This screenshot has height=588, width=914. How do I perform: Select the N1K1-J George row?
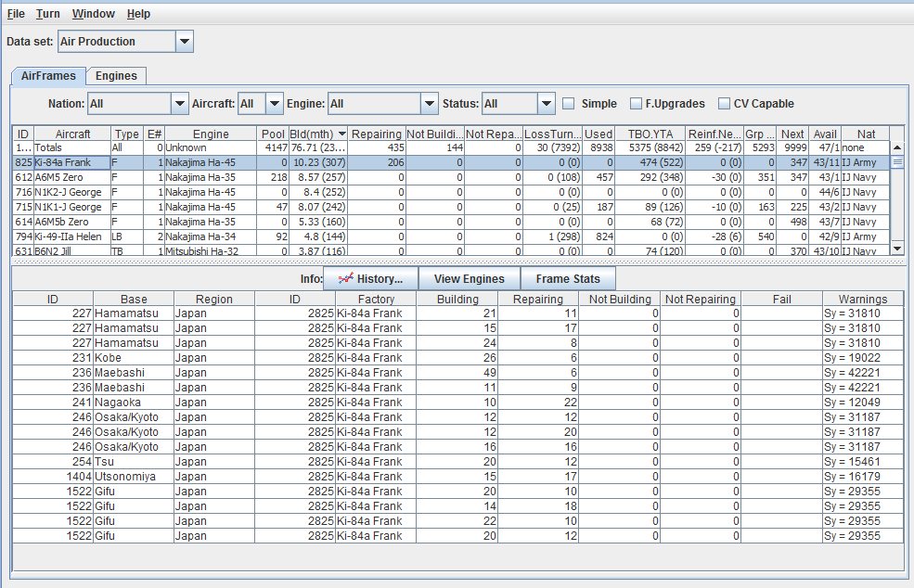click(x=452, y=207)
